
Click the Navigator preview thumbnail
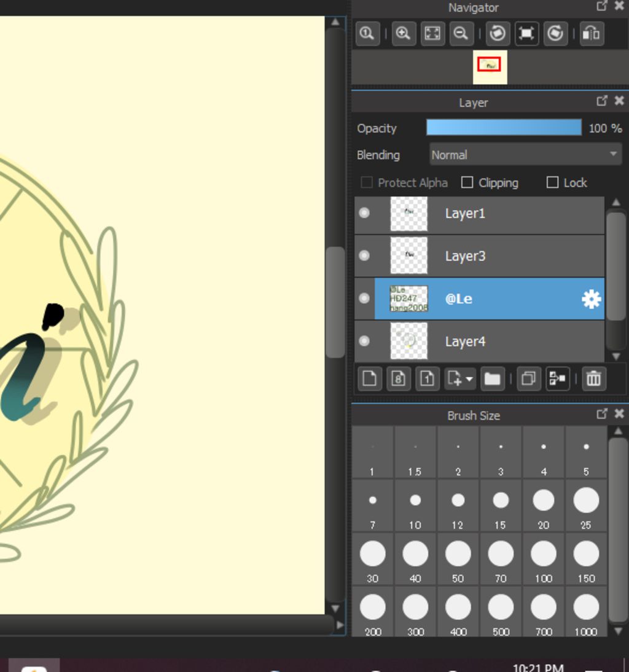(x=490, y=67)
